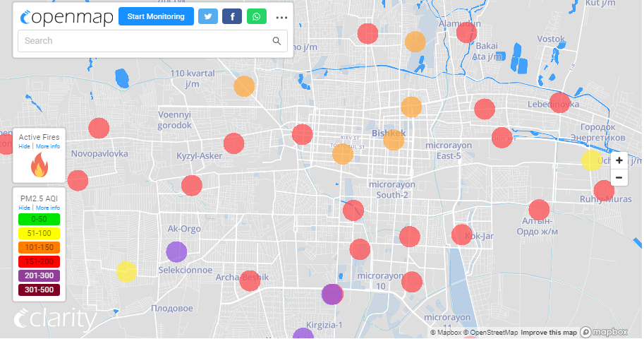Viewport: 644px width, 339px height.
Task: Click the Twitter share icon
Action: [208, 17]
